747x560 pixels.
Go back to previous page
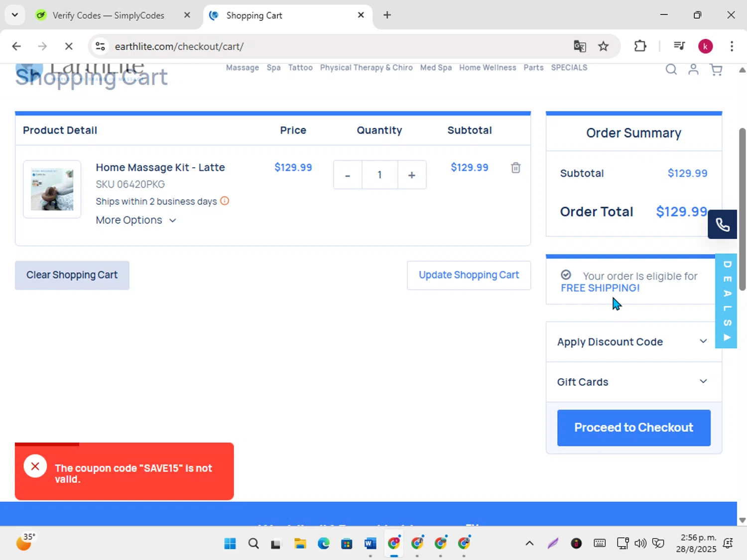(x=16, y=46)
